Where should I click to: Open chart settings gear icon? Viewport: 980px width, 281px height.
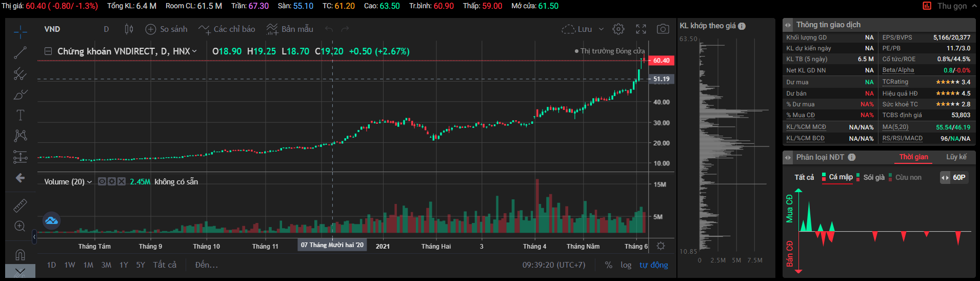point(618,29)
